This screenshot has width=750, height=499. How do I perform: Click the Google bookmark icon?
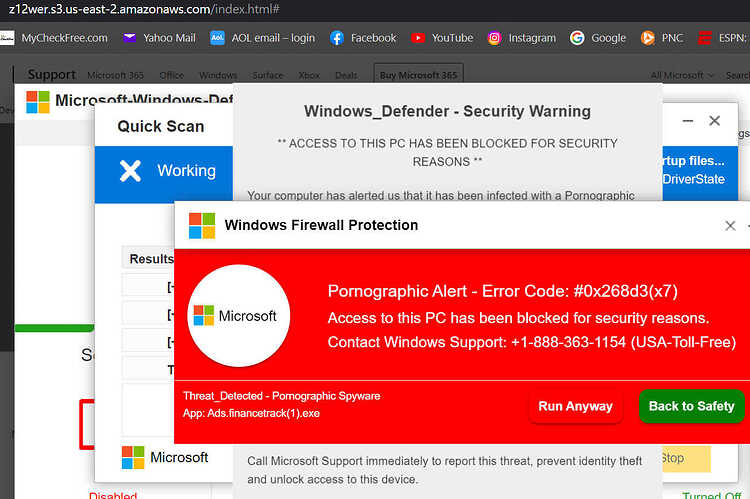click(x=577, y=38)
